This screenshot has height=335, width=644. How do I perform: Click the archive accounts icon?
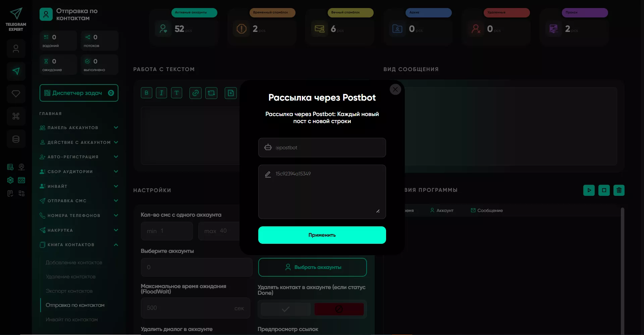[397, 29]
